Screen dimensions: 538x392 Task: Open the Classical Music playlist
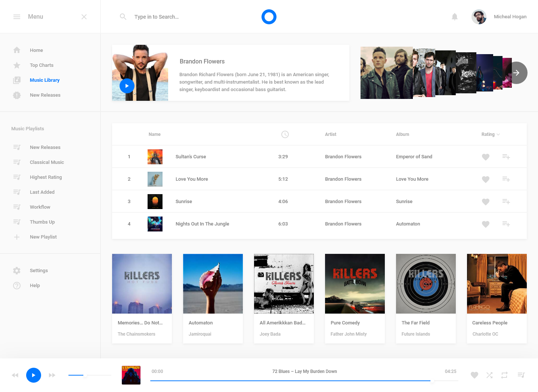pos(47,162)
